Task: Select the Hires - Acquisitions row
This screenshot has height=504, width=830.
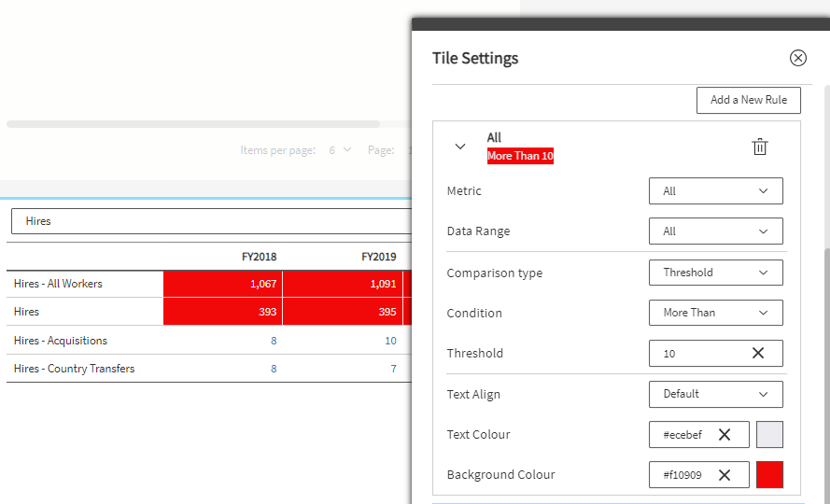Action: (61, 341)
